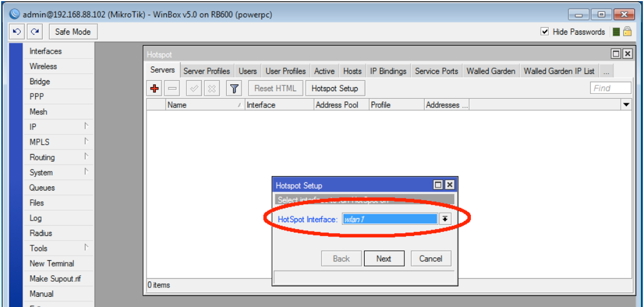Click the green CPU load indicator icon
644x307 pixels.
click(x=616, y=32)
